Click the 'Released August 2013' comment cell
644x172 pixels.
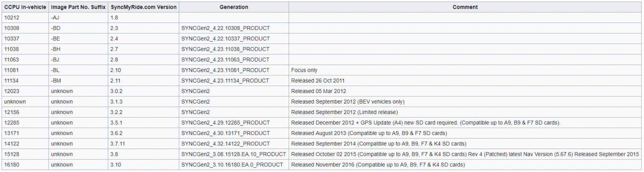pos(465,133)
